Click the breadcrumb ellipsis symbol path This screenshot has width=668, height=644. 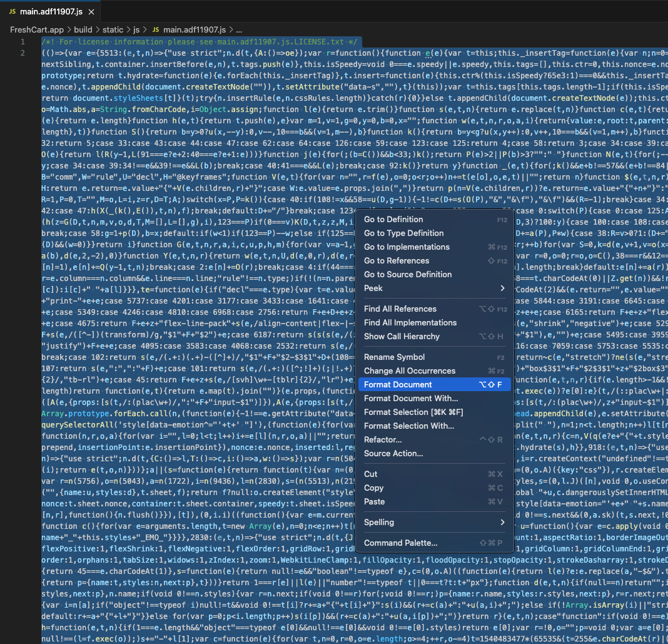point(239,30)
